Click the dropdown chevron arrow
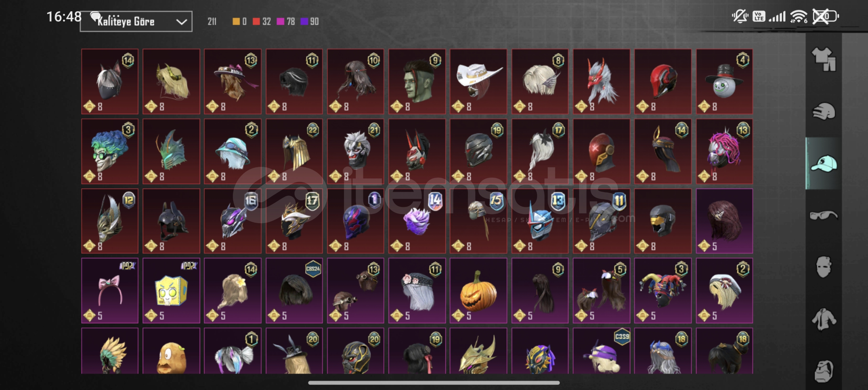Image resolution: width=868 pixels, height=390 pixels. click(x=181, y=22)
